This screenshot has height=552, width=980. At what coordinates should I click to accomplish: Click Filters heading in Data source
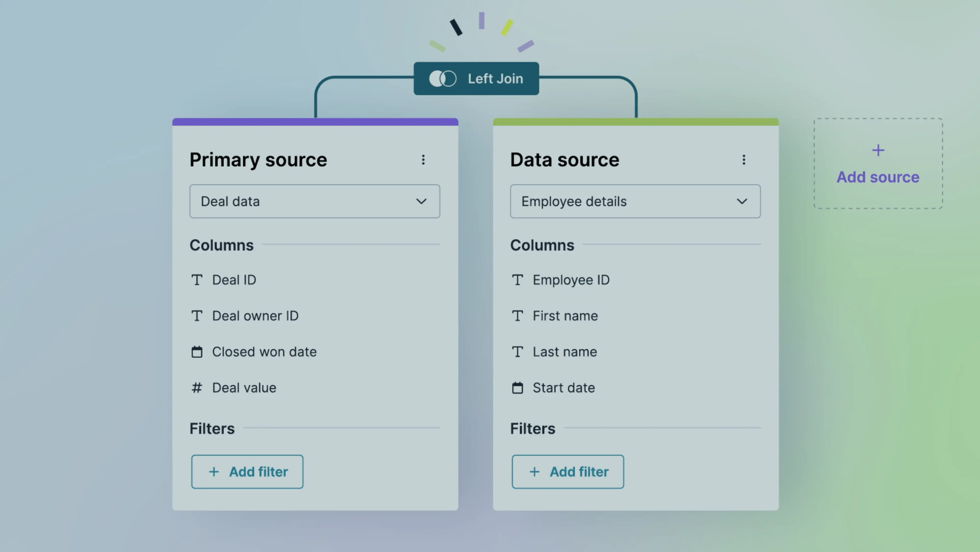pos(533,429)
